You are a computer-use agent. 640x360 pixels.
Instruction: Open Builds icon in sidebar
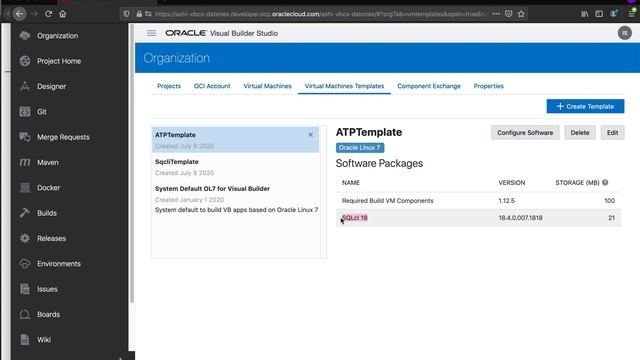(25, 213)
